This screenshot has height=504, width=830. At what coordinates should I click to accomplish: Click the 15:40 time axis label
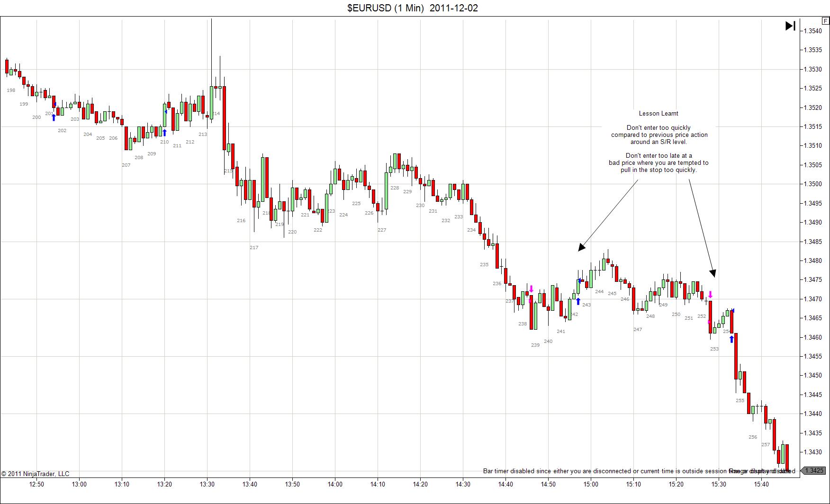click(761, 484)
